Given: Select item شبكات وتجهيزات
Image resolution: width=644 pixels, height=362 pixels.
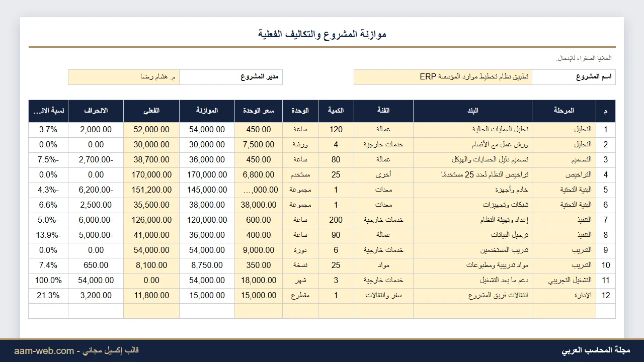Looking at the screenshot, I should (472, 205).
